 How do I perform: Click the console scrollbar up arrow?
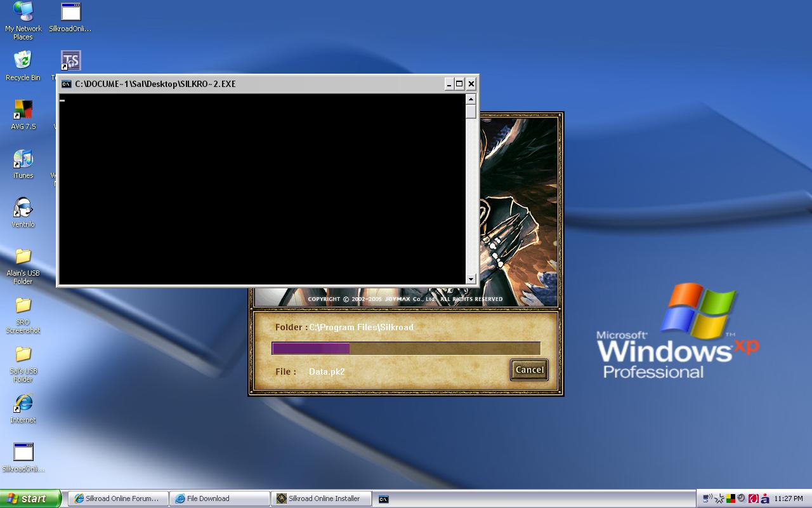471,99
